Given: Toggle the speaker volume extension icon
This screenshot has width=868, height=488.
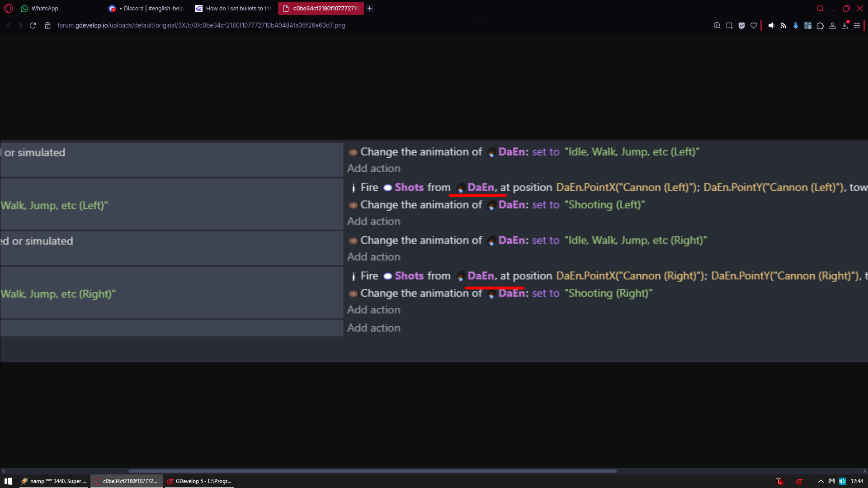Looking at the screenshot, I should point(771,26).
